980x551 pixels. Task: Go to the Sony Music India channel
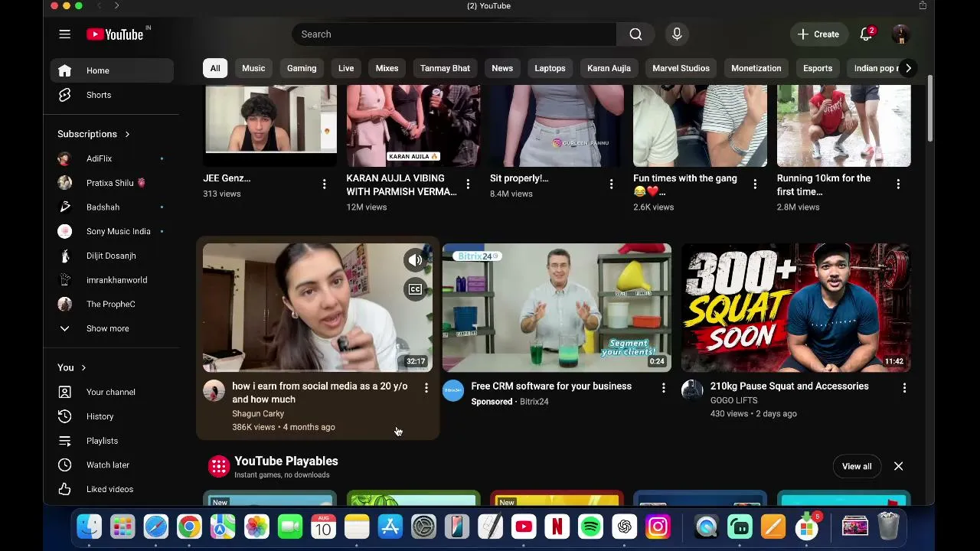pos(112,231)
